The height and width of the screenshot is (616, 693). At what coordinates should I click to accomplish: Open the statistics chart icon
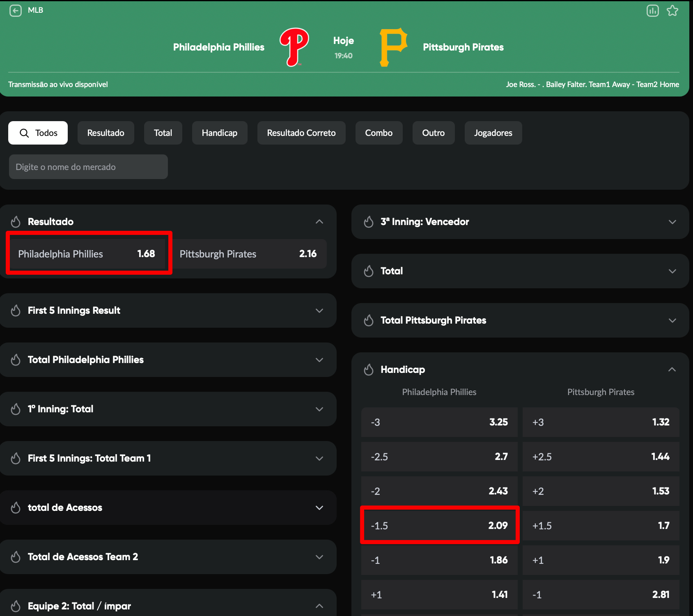pos(652,10)
